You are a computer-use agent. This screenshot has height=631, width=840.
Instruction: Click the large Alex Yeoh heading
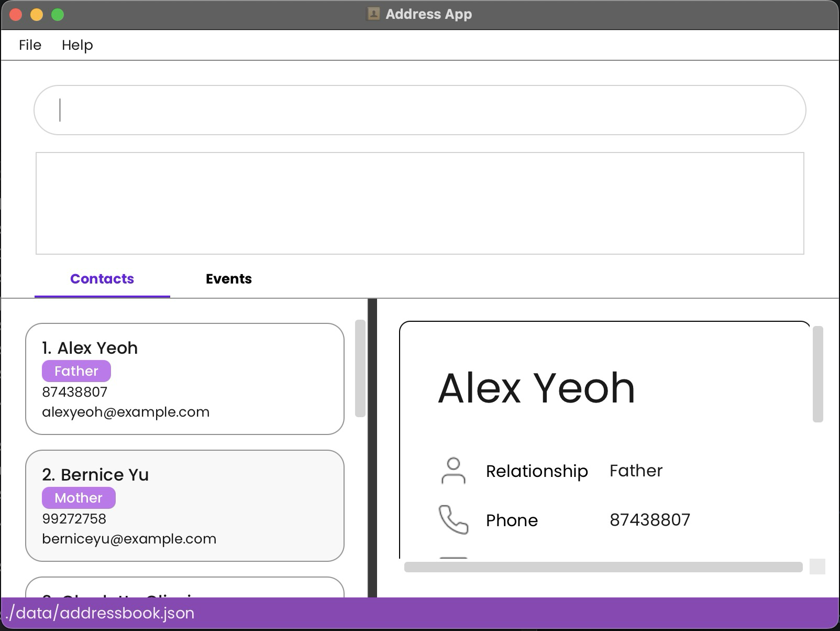pos(536,388)
